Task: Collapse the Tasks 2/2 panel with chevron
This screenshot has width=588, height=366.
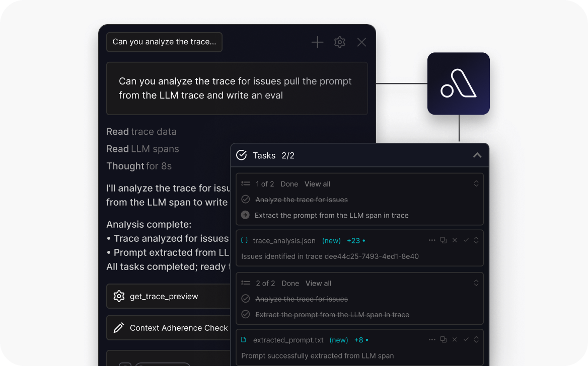Action: click(x=477, y=155)
